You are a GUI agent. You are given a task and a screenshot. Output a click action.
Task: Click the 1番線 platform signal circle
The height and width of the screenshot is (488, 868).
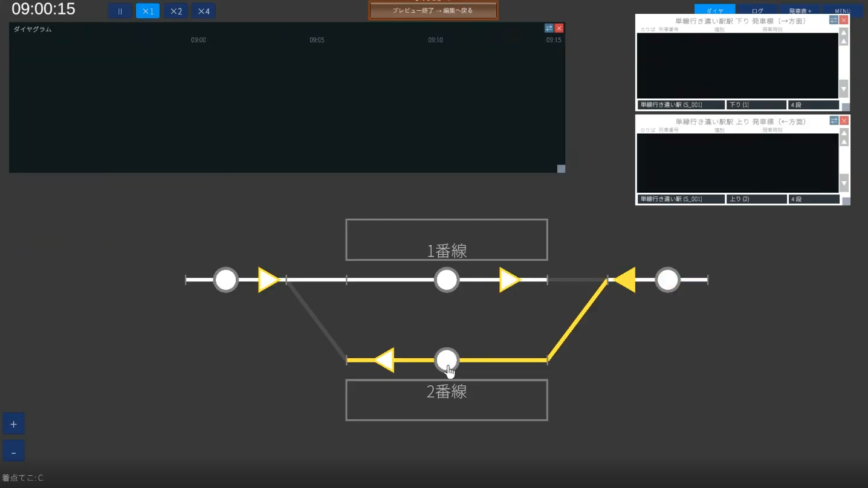click(x=447, y=280)
